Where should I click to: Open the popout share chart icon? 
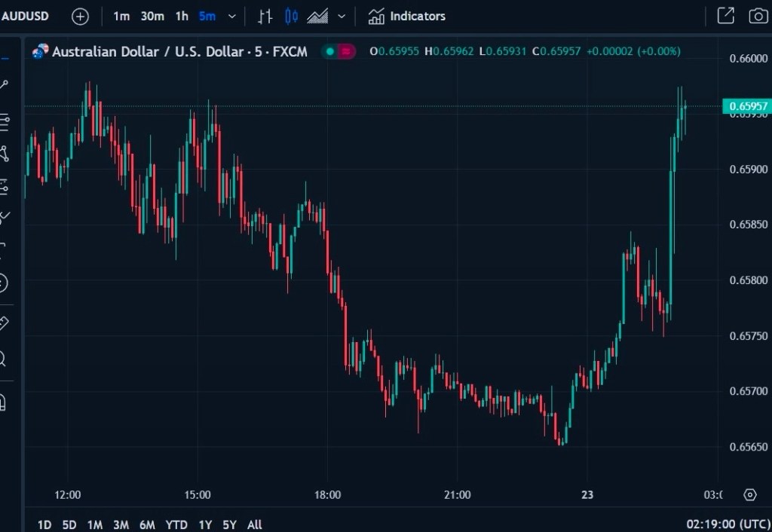725,16
